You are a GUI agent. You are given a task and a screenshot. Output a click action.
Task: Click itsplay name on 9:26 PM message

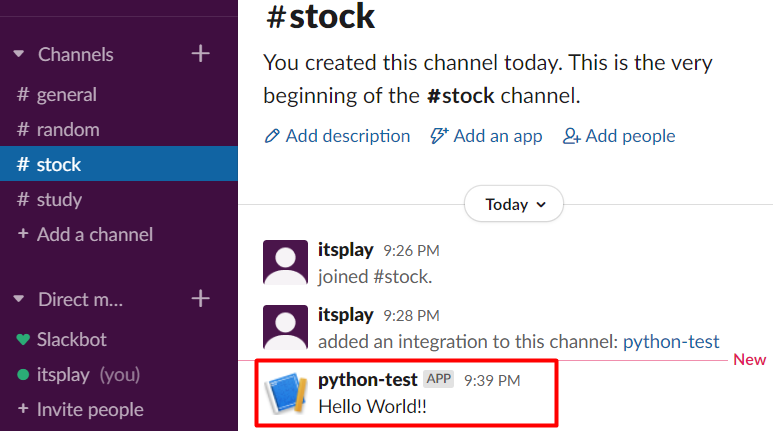[x=345, y=250]
